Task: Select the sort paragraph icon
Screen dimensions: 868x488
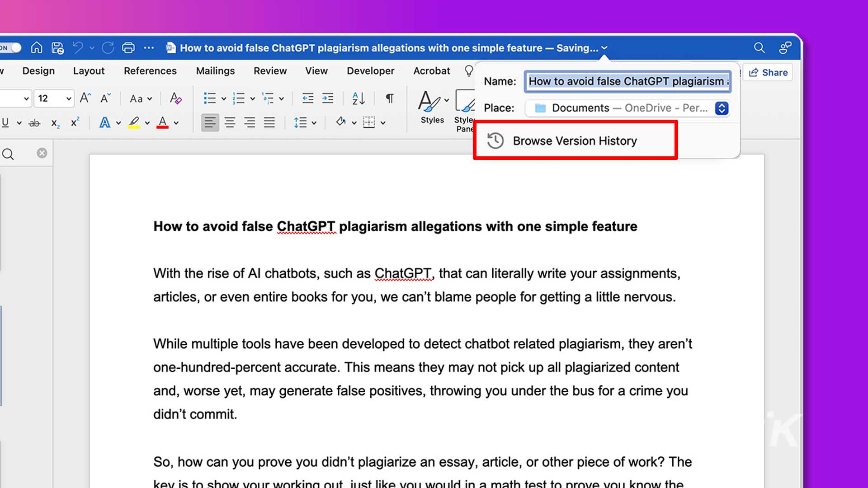Action: [x=359, y=99]
